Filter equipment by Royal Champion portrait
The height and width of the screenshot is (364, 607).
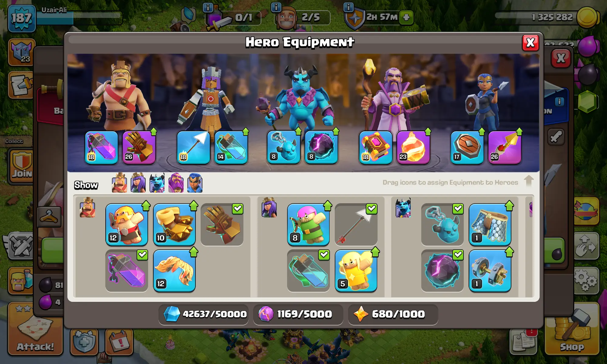(x=195, y=183)
